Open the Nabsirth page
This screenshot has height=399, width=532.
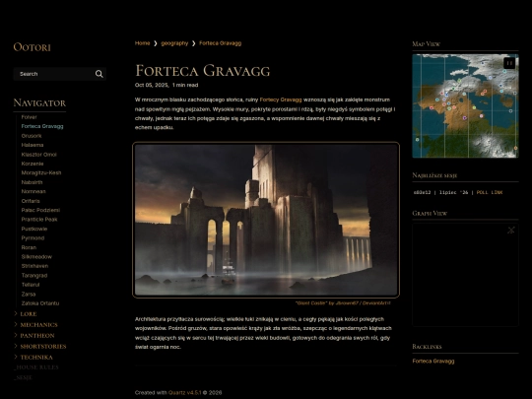pyautogui.click(x=32, y=182)
